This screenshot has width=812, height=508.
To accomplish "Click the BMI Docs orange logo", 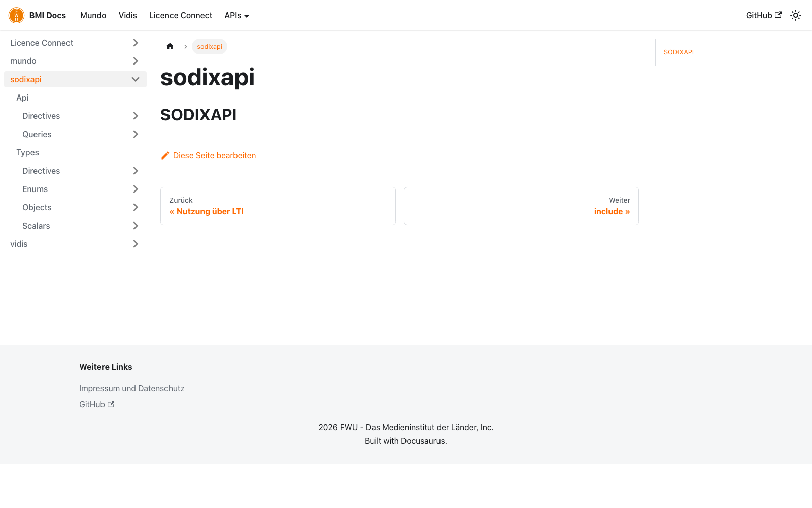I will pyautogui.click(x=16, y=15).
